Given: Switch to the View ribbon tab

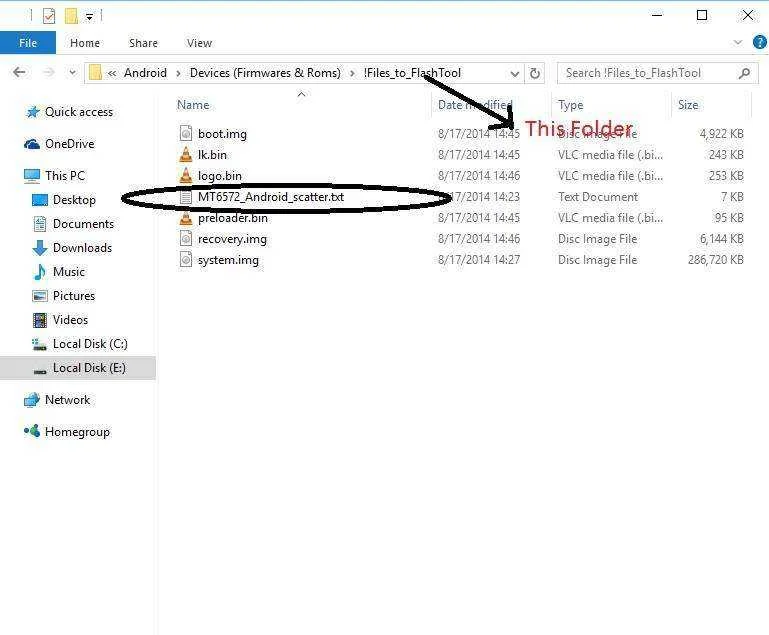Looking at the screenshot, I should (x=199, y=43).
